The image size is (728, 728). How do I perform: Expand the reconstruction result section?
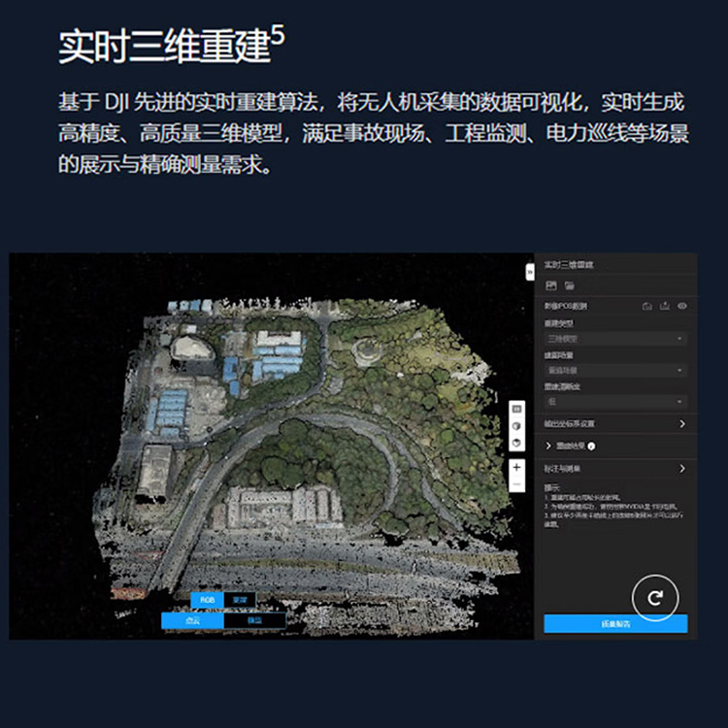click(x=549, y=446)
